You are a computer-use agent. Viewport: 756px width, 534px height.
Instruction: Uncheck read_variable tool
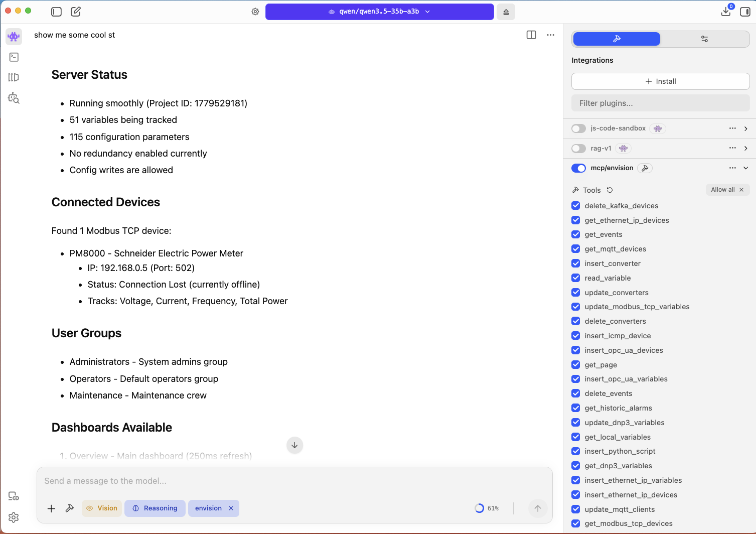[x=576, y=278]
